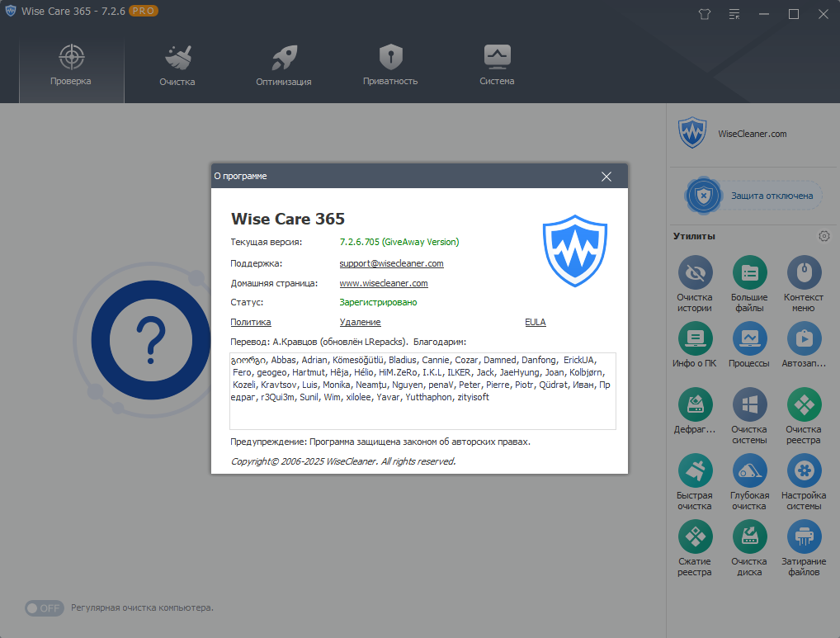Close the О программе dialog

[606, 177]
